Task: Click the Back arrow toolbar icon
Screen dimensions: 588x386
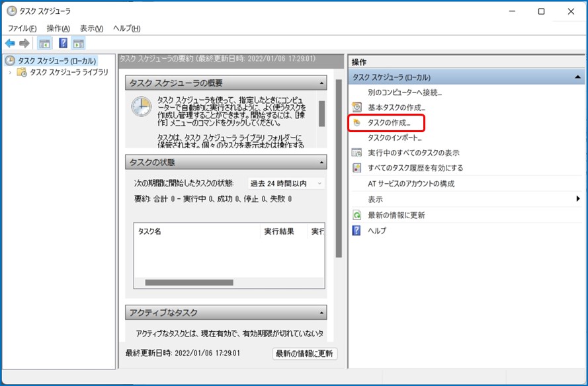Action: click(x=10, y=44)
